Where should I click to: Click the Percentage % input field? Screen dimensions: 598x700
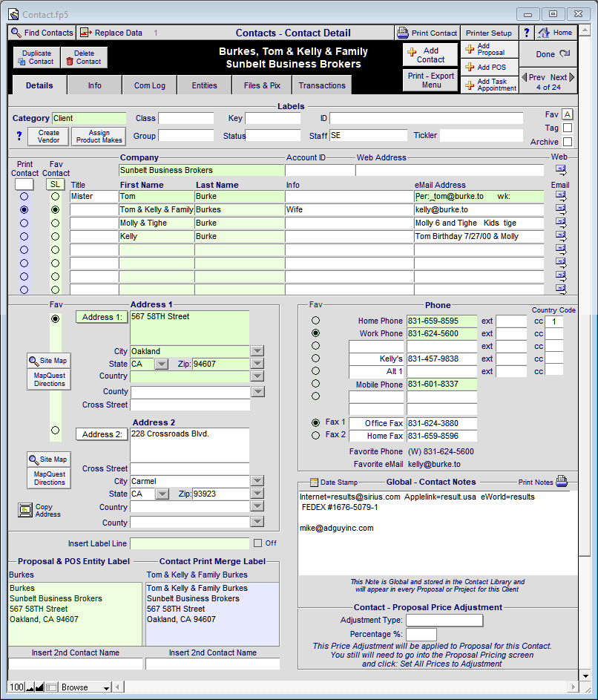[421, 634]
